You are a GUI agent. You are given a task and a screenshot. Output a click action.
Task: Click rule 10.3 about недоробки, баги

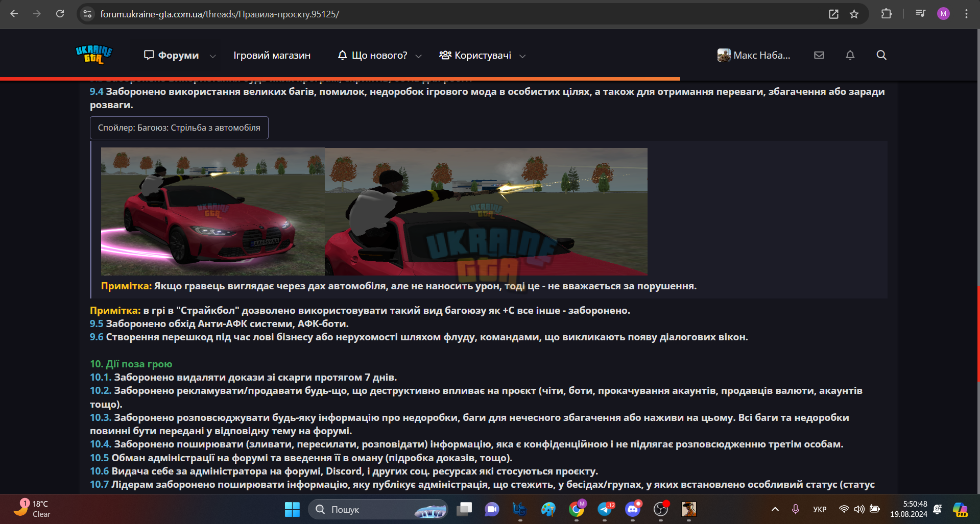pos(469,424)
